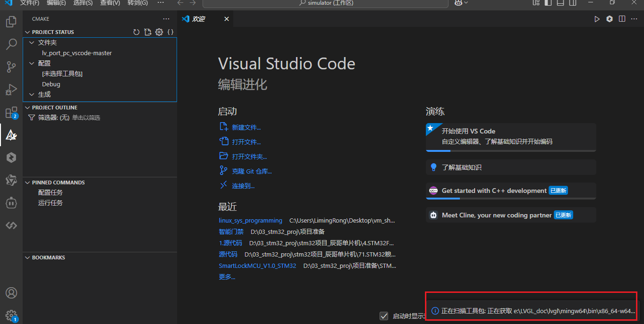Open the Accounts menu icon
Viewport: 644px width, 324px height.
pyautogui.click(x=11, y=293)
